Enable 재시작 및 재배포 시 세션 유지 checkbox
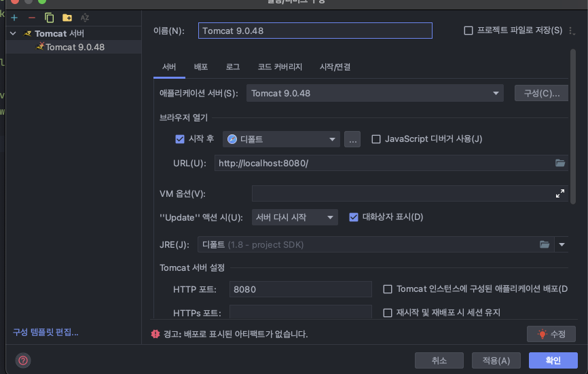The height and width of the screenshot is (374, 588). pos(388,312)
